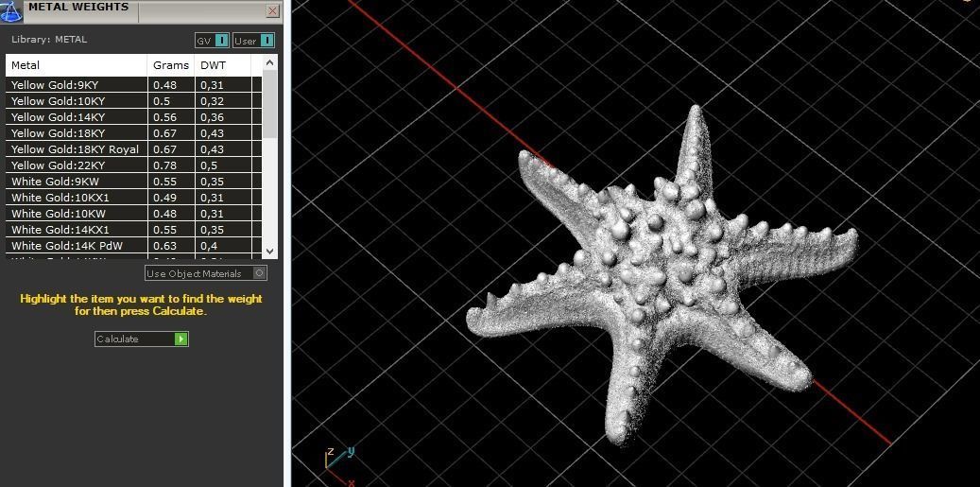Select the Yellow Gold:14KY row
The image size is (980, 487).
coord(134,117)
